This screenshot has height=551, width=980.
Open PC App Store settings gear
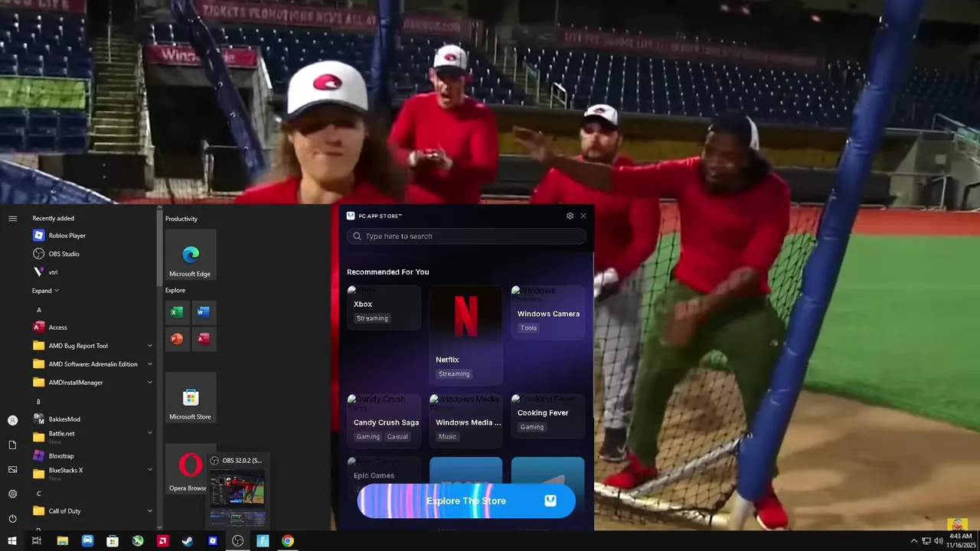click(x=570, y=216)
